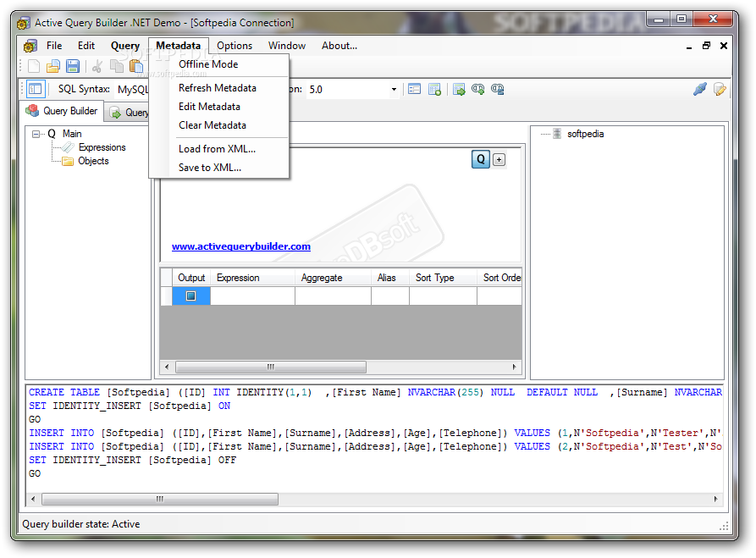
Task: Click the Open file toolbar icon
Action: coord(53,66)
